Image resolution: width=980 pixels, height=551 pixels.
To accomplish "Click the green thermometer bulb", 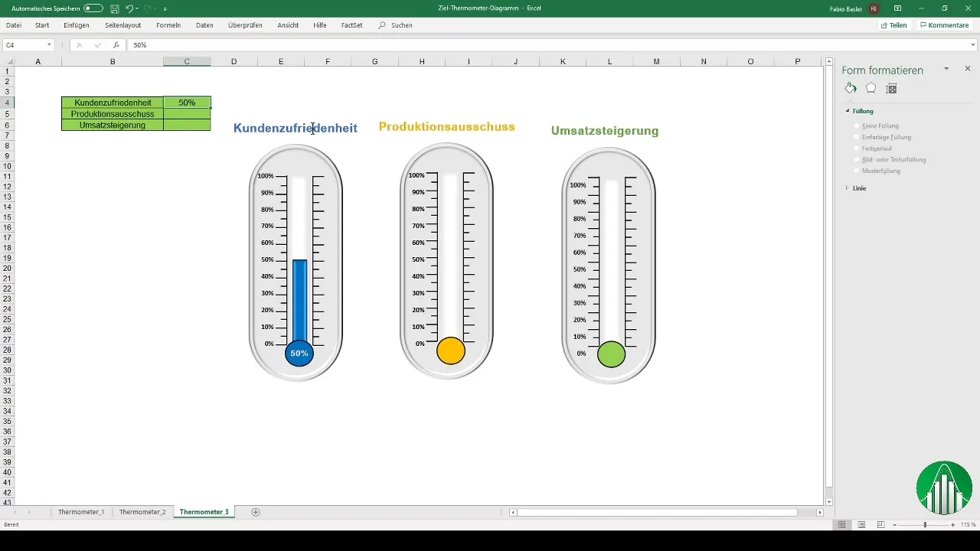I will 612,354.
